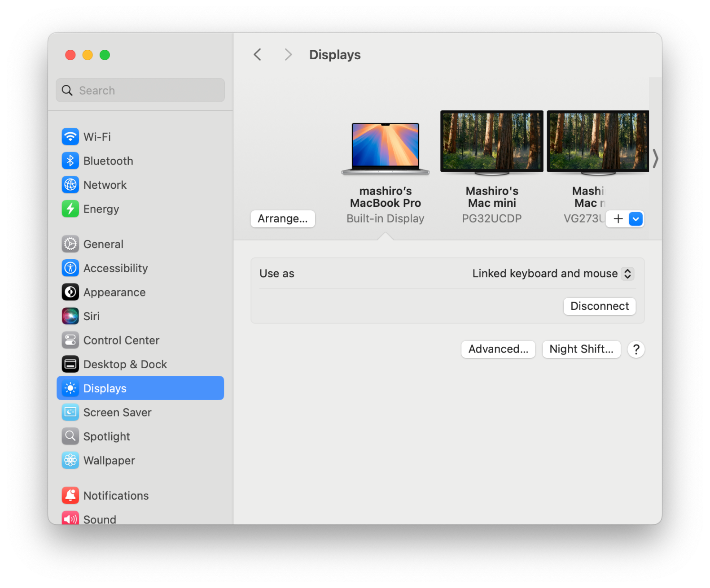This screenshot has width=710, height=588.
Task: Open the blue dropdown arrow beside plus
Action: pos(635,219)
